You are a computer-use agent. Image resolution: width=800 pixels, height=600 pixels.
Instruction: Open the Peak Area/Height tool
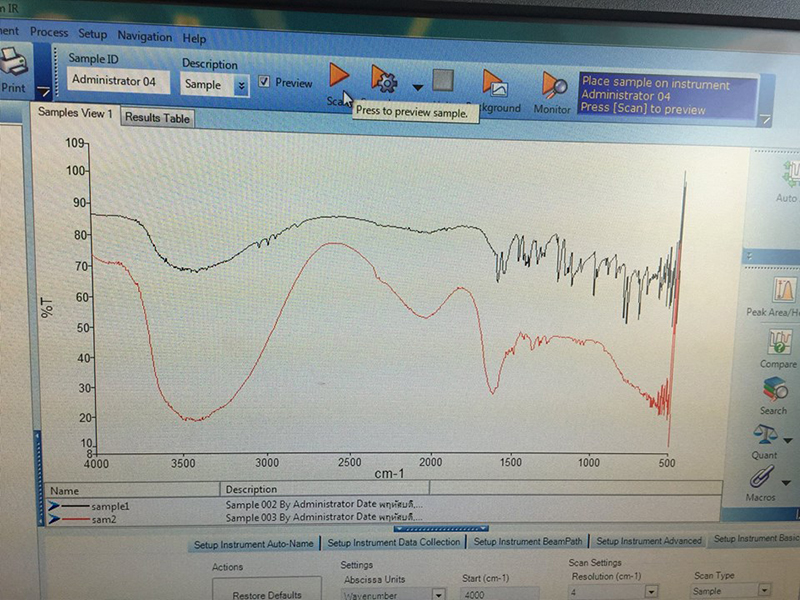pos(781,292)
